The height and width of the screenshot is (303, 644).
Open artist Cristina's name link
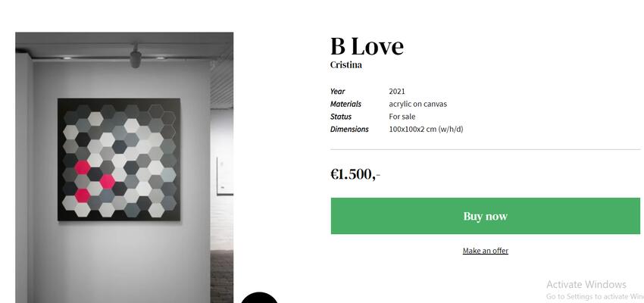(x=345, y=65)
